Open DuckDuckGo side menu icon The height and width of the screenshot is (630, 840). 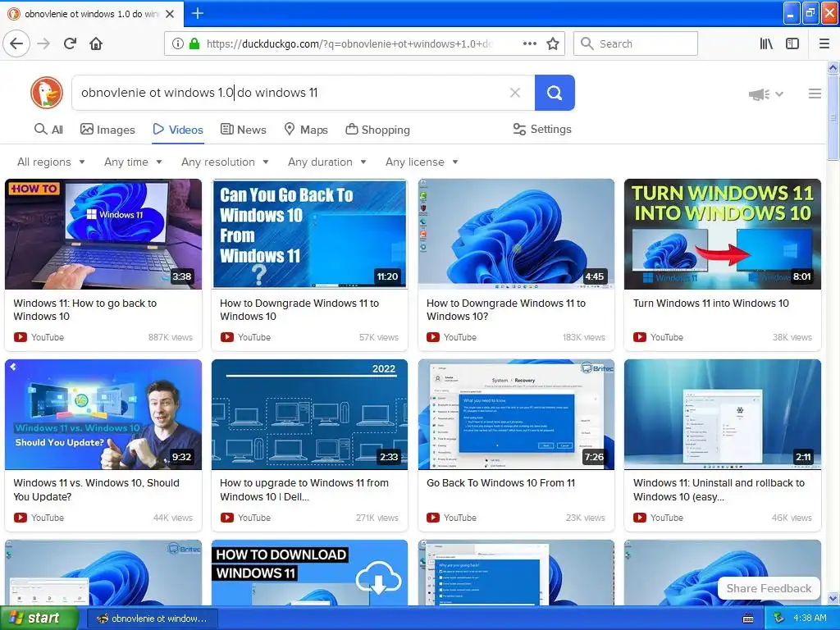click(x=815, y=94)
